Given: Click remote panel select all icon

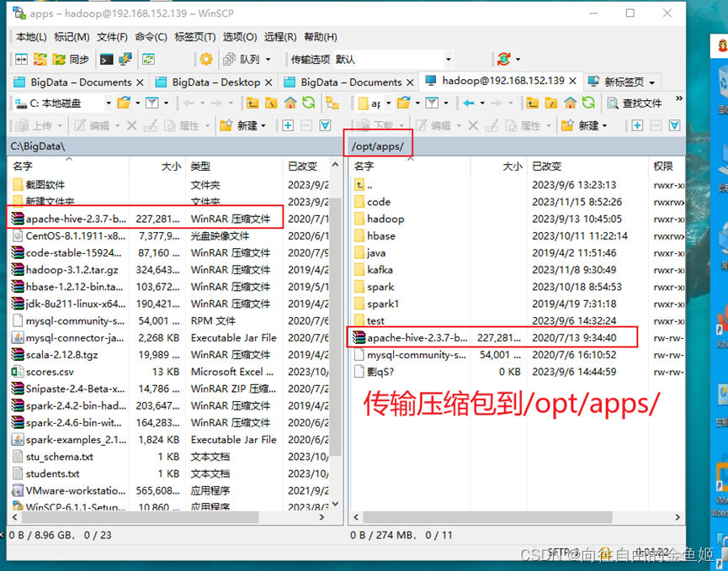Looking at the screenshot, I should (675, 125).
